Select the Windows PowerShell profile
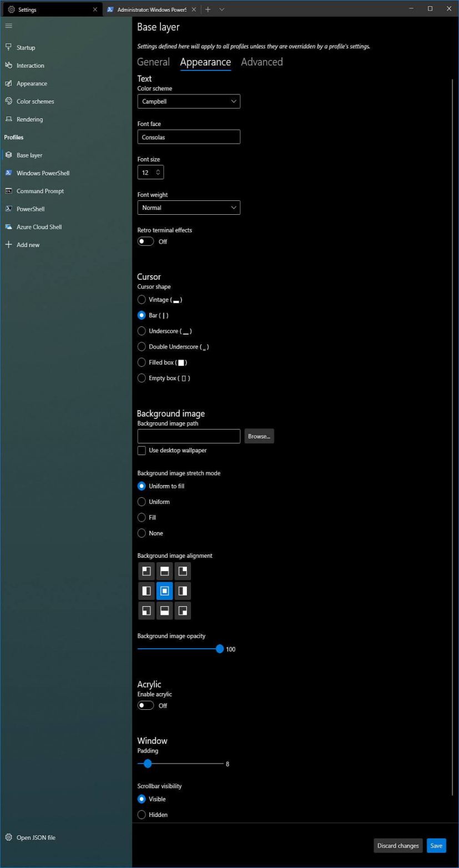Image resolution: width=459 pixels, height=868 pixels. (66, 173)
